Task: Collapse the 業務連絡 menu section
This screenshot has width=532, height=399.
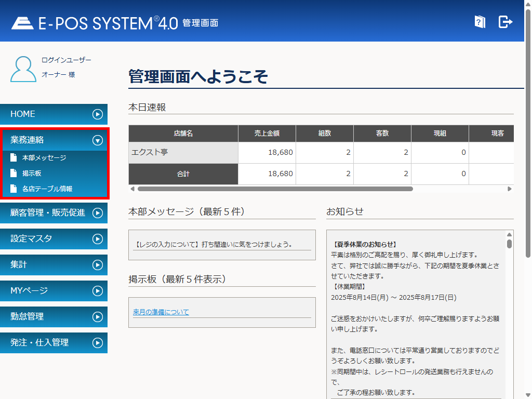Action: (97, 140)
